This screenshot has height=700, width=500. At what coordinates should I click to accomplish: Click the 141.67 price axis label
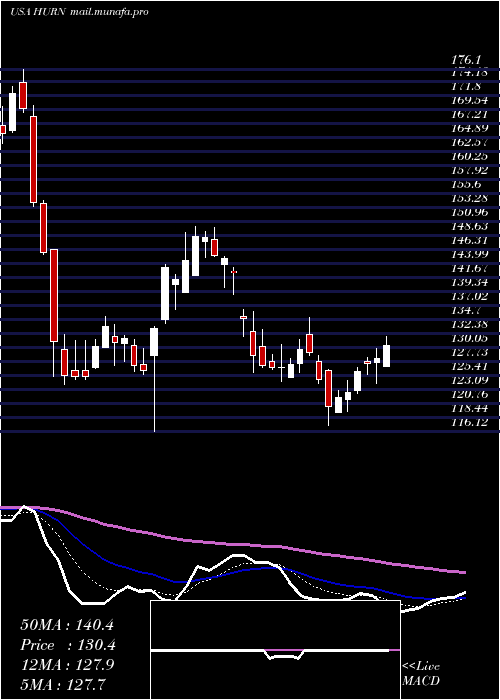click(x=471, y=268)
